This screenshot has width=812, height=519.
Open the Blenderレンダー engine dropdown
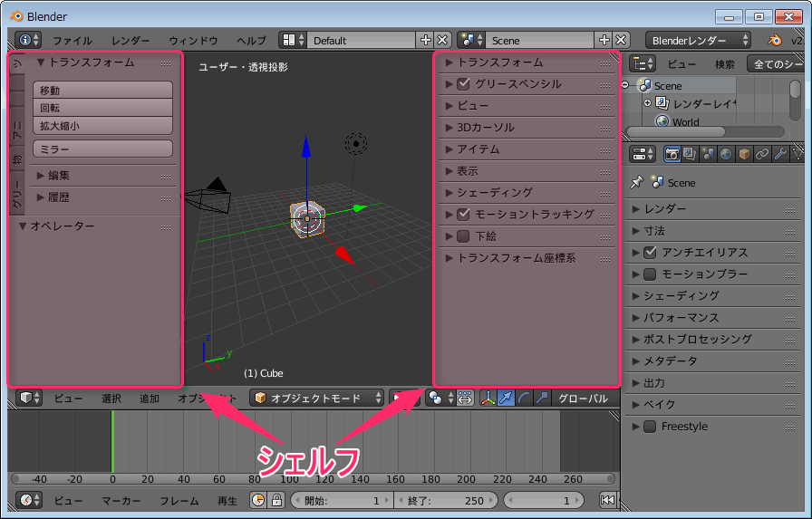pos(698,40)
